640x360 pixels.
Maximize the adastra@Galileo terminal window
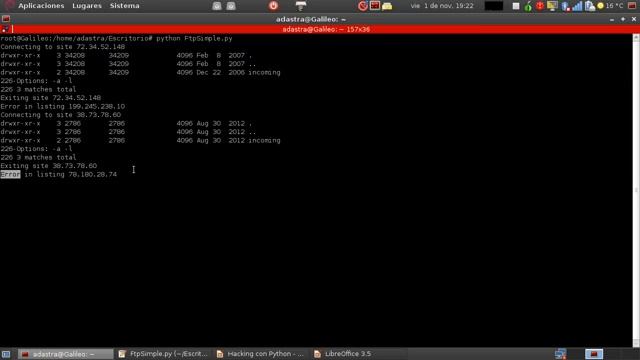pos(623,19)
